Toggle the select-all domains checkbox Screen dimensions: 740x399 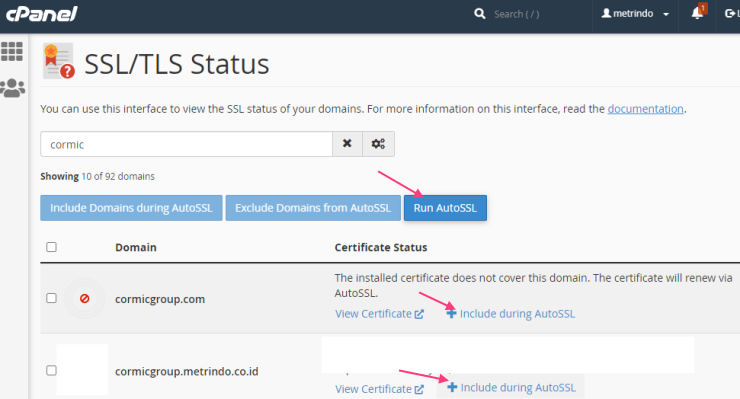pyautogui.click(x=51, y=247)
